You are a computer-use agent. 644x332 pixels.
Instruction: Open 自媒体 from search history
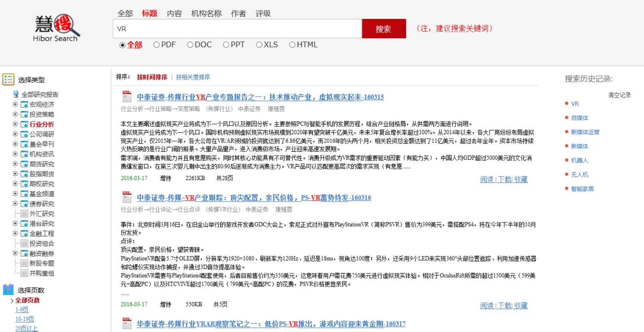coord(579,118)
